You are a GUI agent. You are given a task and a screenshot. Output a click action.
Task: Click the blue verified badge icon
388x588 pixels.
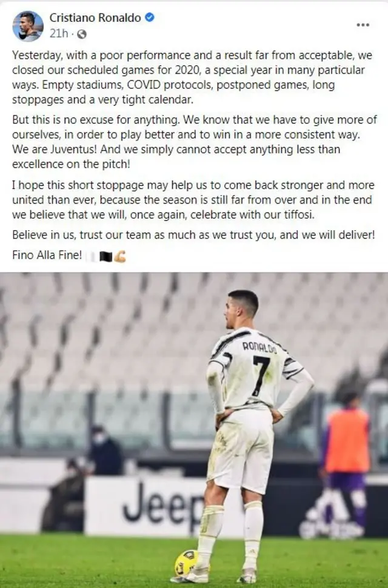pos(150,17)
